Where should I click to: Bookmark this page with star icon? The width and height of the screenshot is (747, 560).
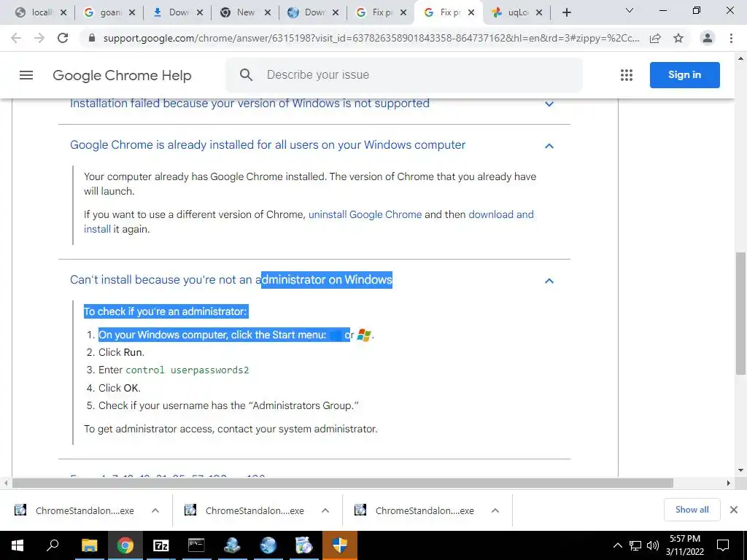click(678, 38)
